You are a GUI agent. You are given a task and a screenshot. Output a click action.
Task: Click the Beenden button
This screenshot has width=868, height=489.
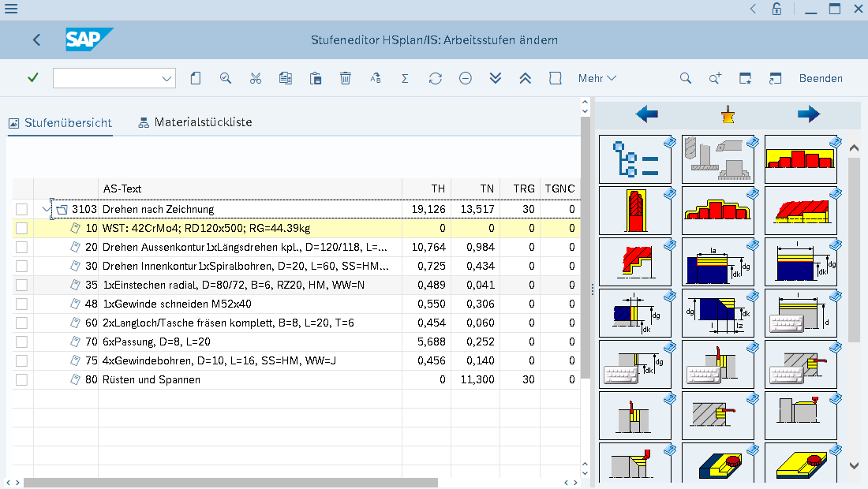pyautogui.click(x=821, y=79)
